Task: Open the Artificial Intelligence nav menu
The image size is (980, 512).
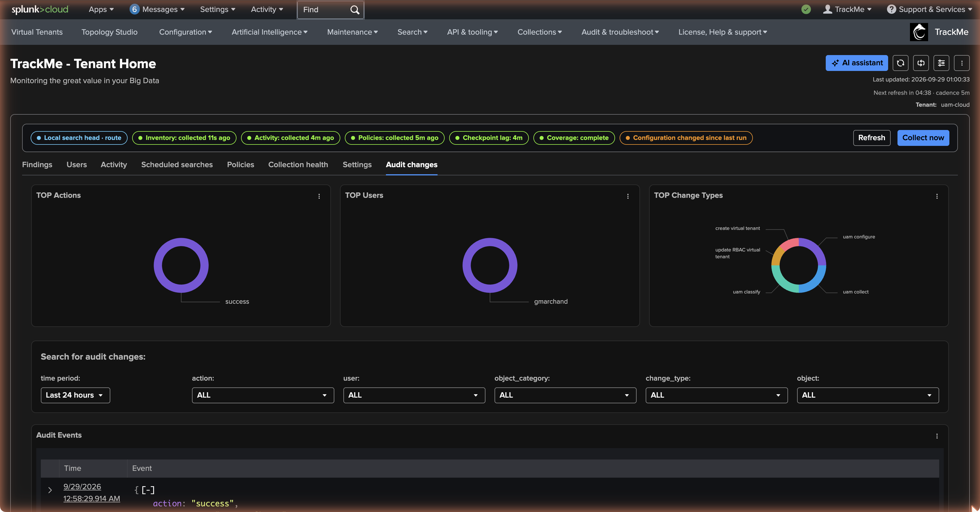Action: coord(270,32)
